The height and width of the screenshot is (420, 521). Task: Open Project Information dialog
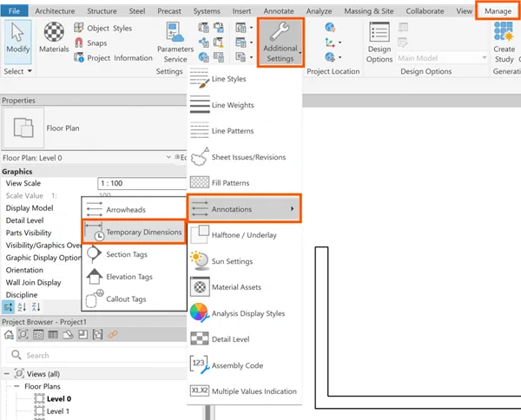[113, 58]
